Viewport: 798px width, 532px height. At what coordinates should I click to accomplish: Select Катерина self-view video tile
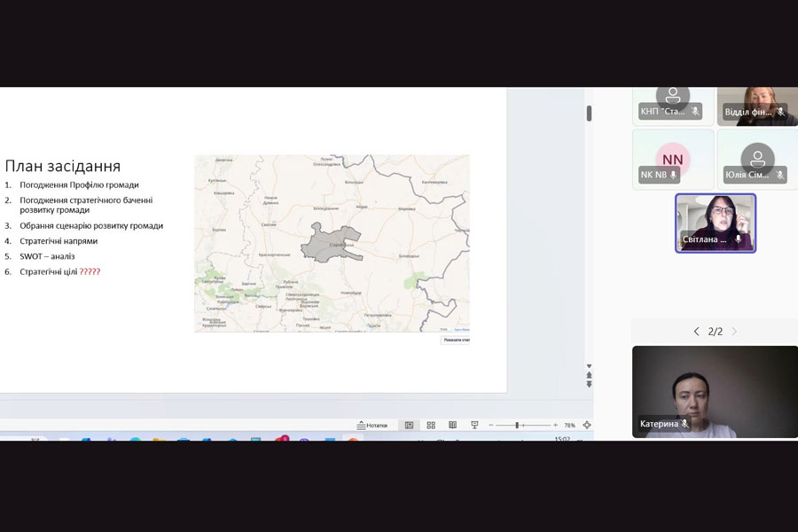715,392
